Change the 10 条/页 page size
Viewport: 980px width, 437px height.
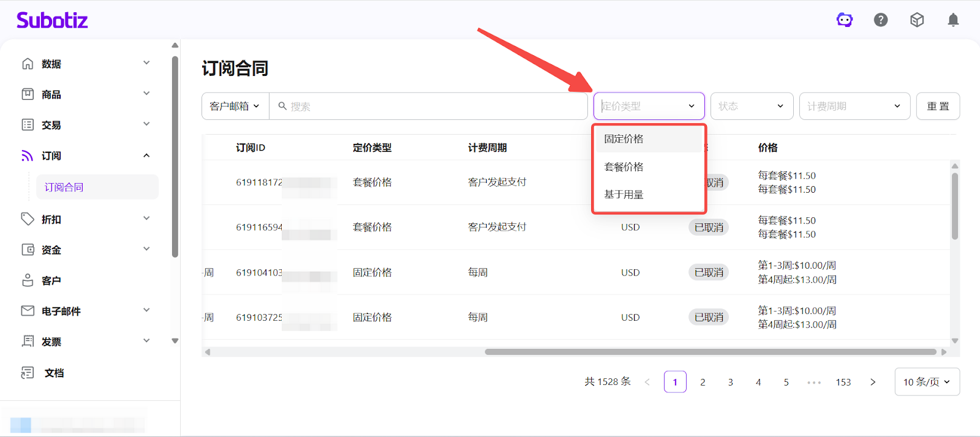coord(927,382)
